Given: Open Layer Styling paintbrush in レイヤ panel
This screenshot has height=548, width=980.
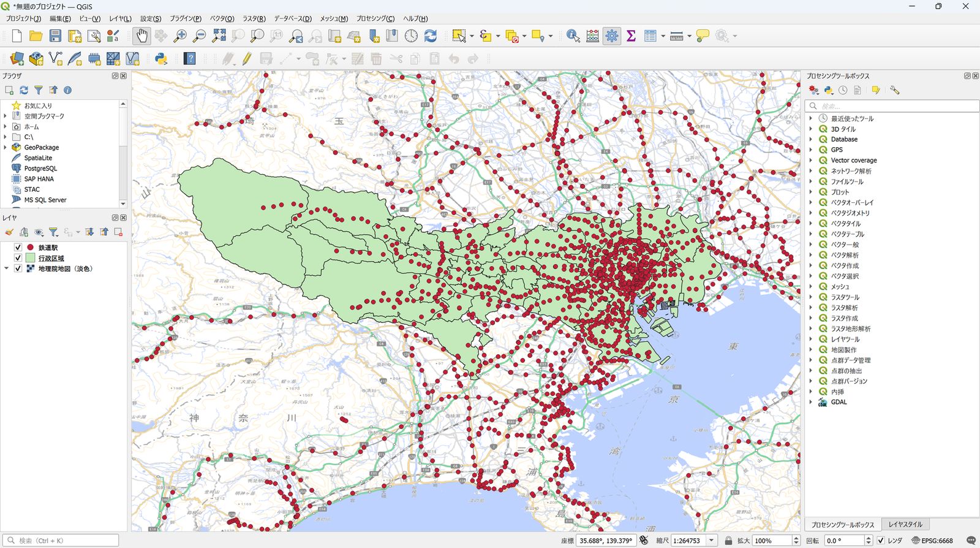Looking at the screenshot, I should [9, 232].
